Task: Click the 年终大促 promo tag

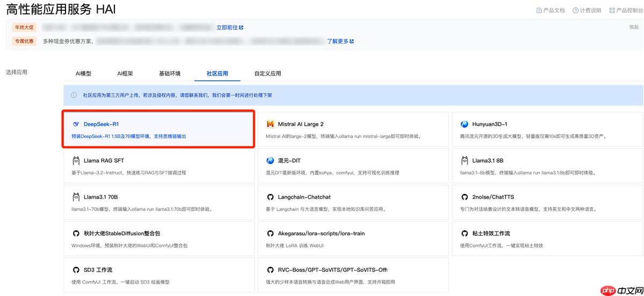Action: [x=24, y=27]
